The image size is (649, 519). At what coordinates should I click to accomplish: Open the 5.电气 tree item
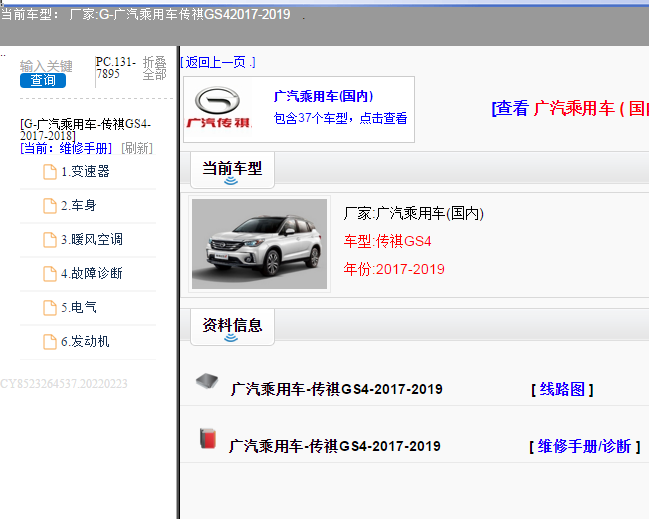tap(79, 307)
